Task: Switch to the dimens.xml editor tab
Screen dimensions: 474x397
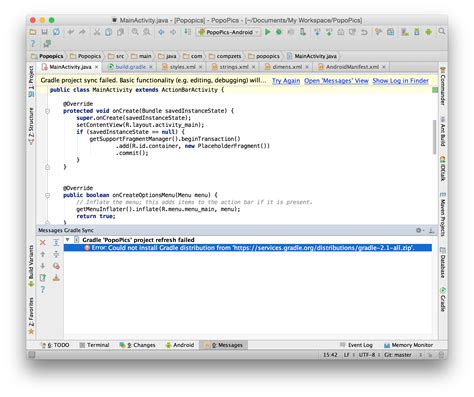Action: click(287, 67)
